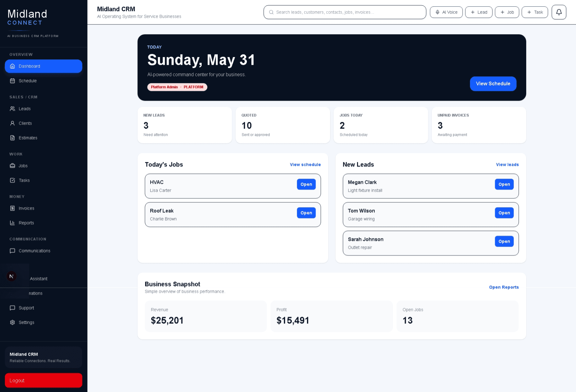Click the plus icon on Job button
The width and height of the screenshot is (576, 392).
[x=502, y=12]
